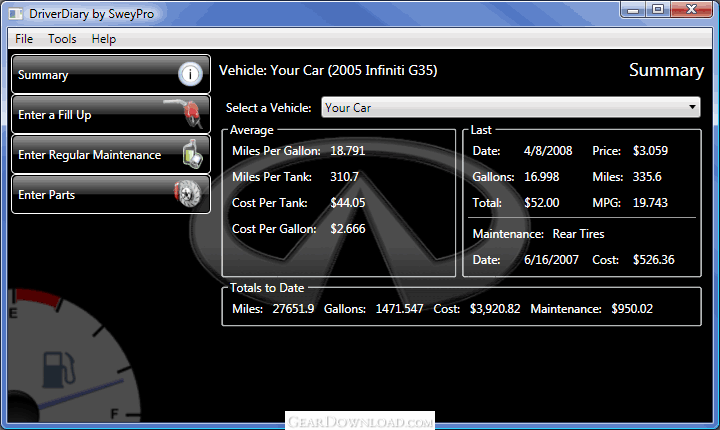The width and height of the screenshot is (720, 430).
Task: Click the Miles Per Gallon value 18.791
Action: (x=348, y=151)
